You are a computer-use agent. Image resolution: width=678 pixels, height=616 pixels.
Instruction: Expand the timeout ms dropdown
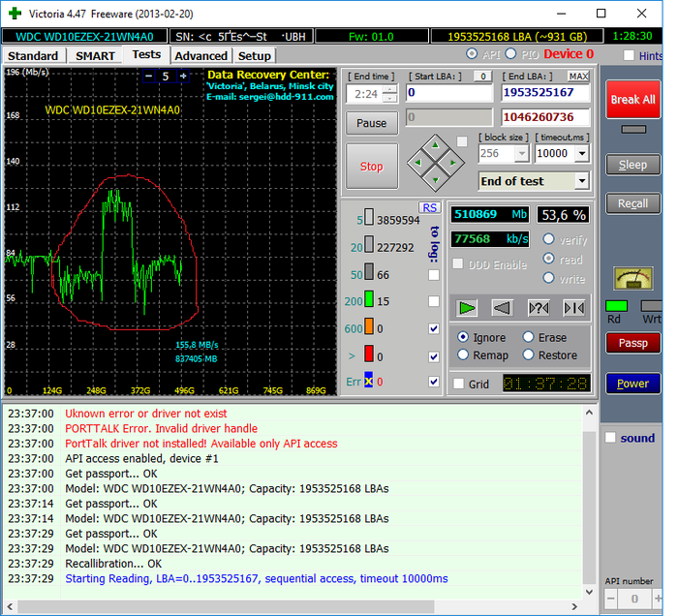tap(581, 153)
